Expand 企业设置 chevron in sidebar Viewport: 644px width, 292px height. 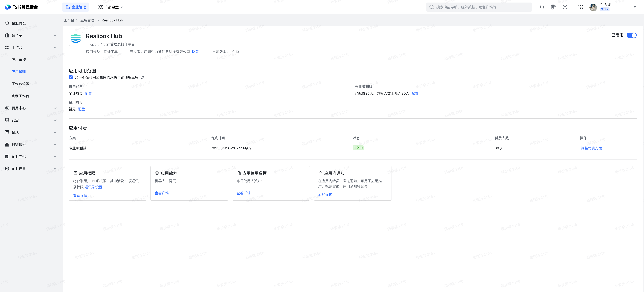point(55,169)
